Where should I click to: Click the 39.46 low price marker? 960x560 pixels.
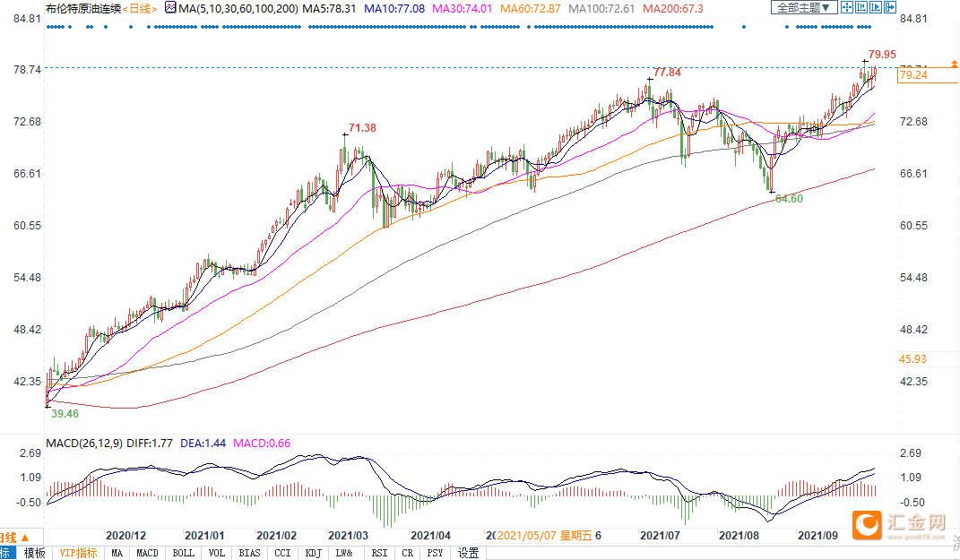65,414
